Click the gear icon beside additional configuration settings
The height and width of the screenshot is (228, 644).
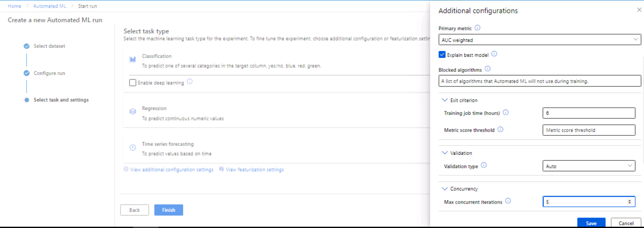(126, 169)
